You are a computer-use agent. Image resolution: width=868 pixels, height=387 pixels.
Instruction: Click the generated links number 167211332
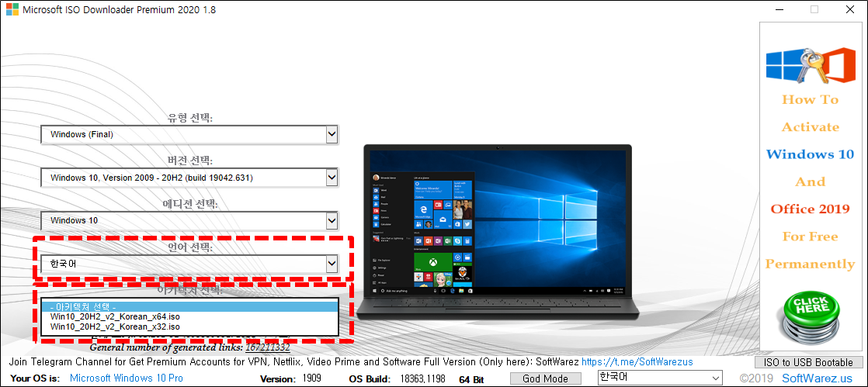point(267,347)
